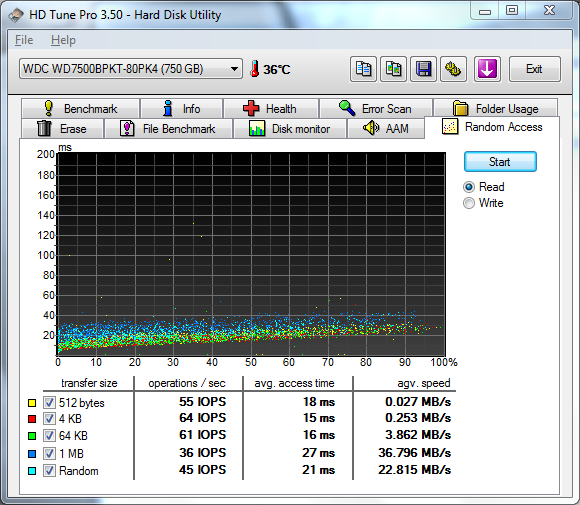
Task: Click the Start button
Action: tap(500, 162)
